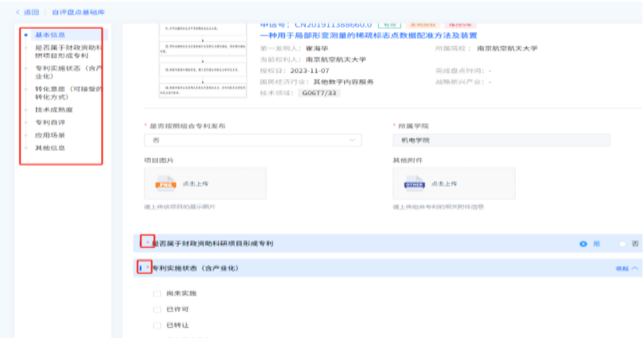
Task: Click the G06T7/33 technical field tag
Action: click(319, 92)
